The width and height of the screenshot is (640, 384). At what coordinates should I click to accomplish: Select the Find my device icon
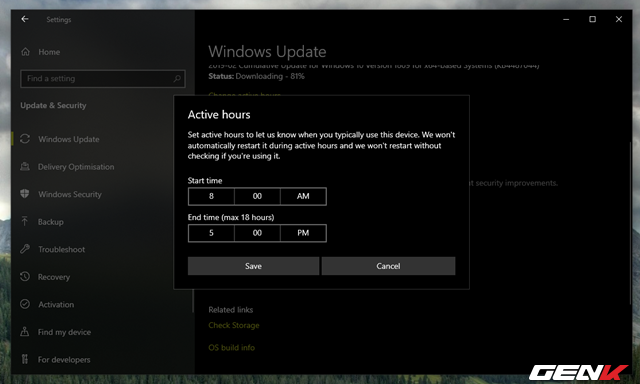pos(25,332)
